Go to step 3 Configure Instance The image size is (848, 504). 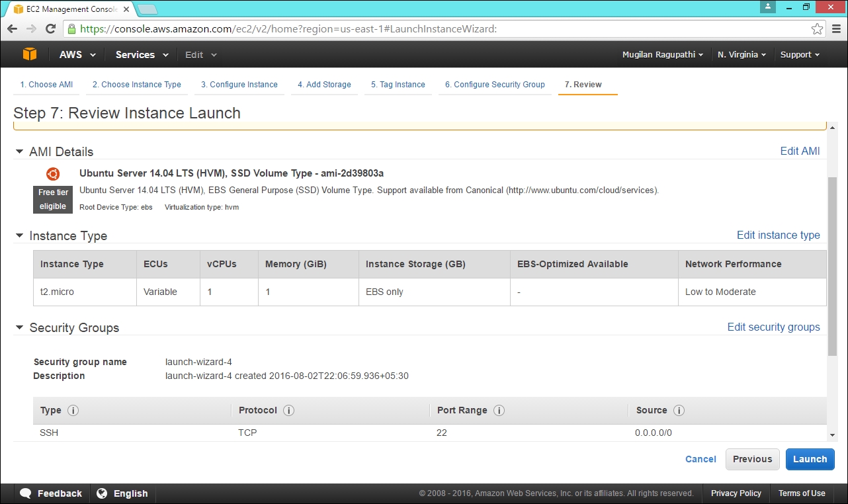coord(239,85)
